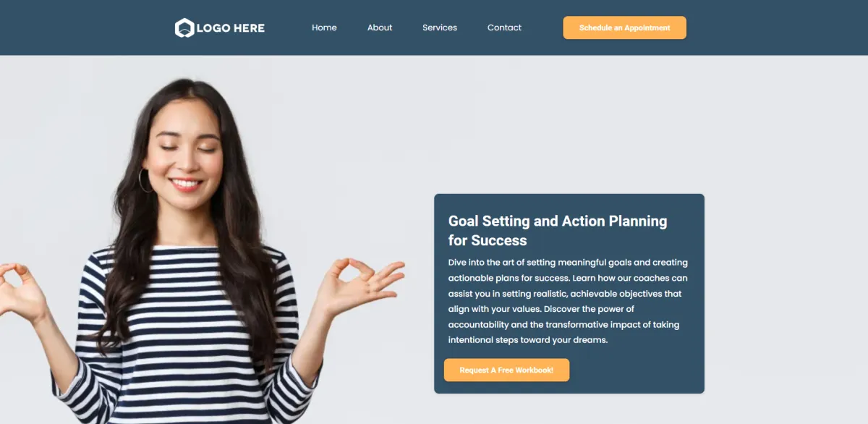Click the words "for Success" in the heading
This screenshot has width=868, height=424.
click(488, 240)
